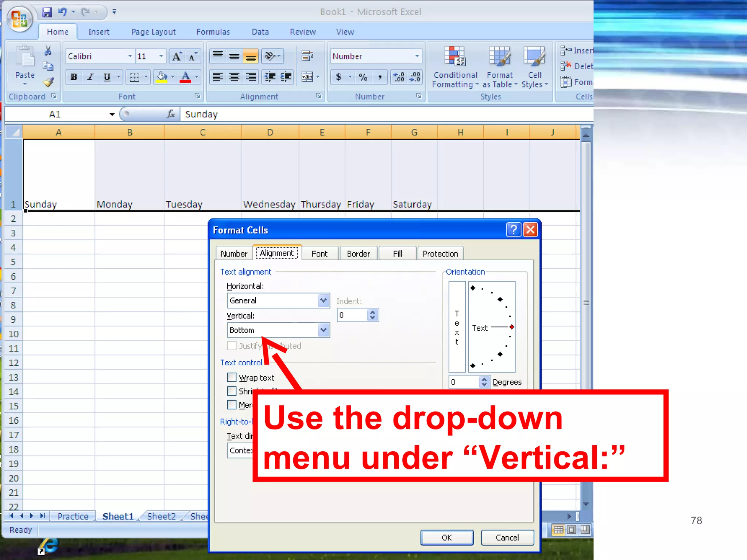
Task: Open the Number format dropdown
Action: pyautogui.click(x=417, y=56)
